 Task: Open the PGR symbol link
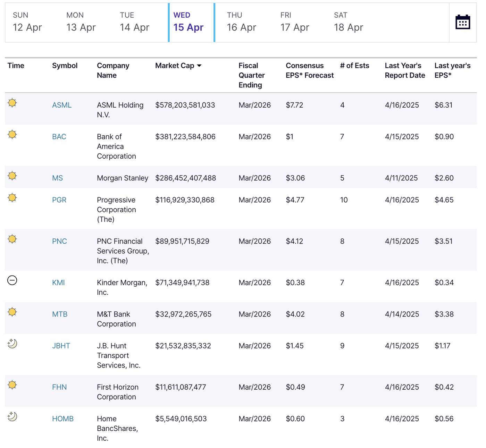pyautogui.click(x=59, y=200)
